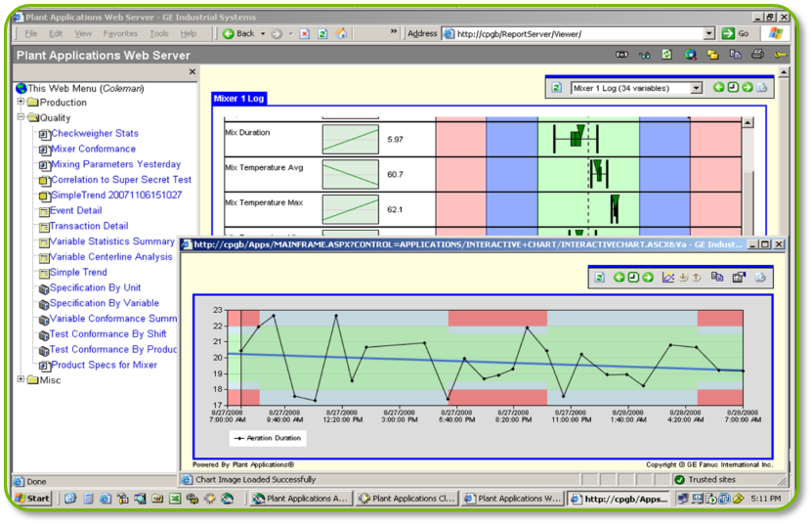
Task: Open the Help menu
Action: (x=189, y=33)
